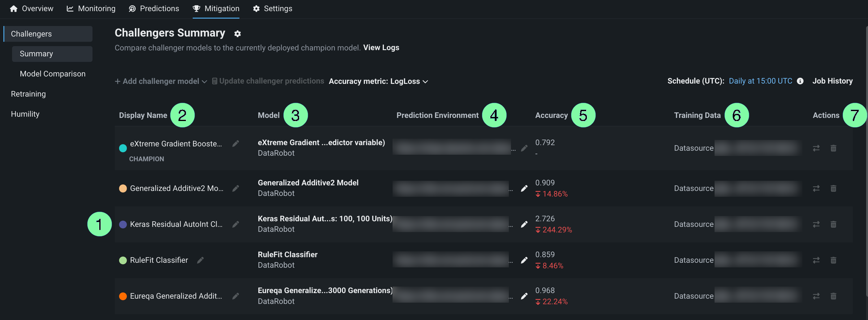Click the orange Eureqa model color dot

pos(123,296)
